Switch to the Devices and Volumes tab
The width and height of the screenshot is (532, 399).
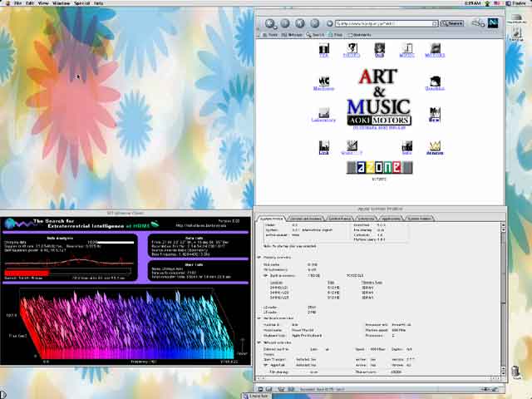coord(306,219)
